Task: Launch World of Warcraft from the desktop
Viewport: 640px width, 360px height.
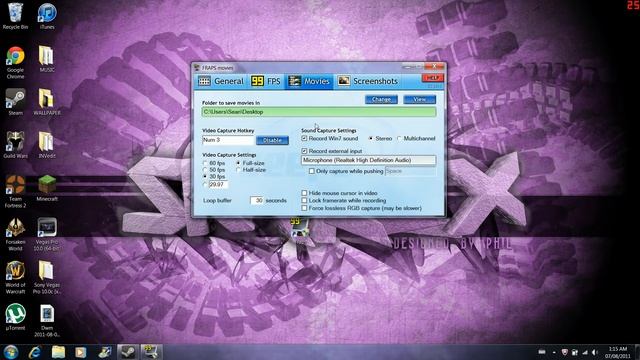Action: tap(16, 278)
